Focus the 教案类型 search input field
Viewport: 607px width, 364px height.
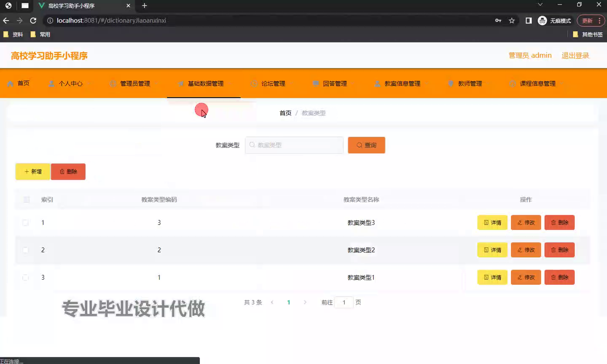pos(294,145)
